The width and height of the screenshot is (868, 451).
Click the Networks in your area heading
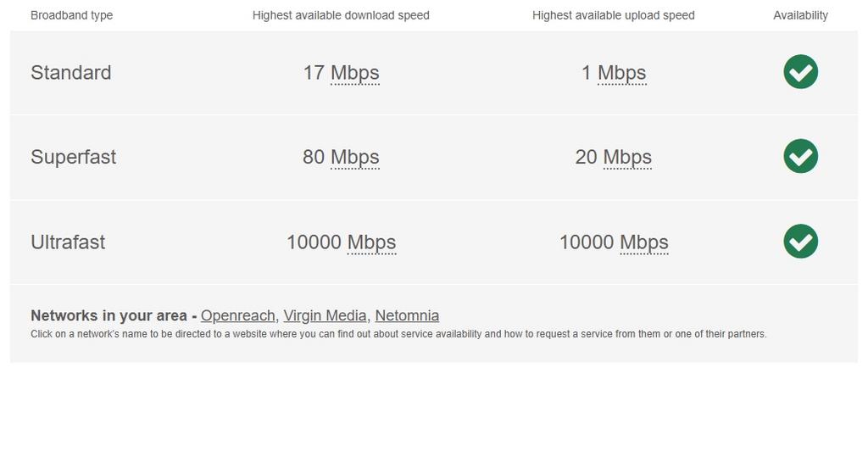[108, 315]
